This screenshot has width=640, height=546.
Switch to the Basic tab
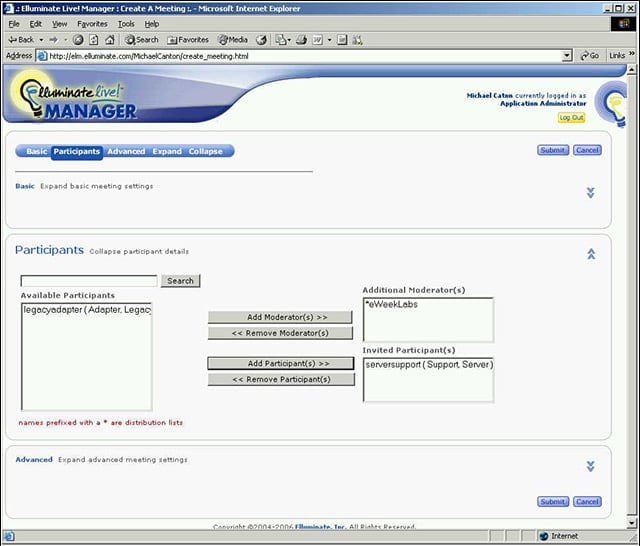(37, 151)
